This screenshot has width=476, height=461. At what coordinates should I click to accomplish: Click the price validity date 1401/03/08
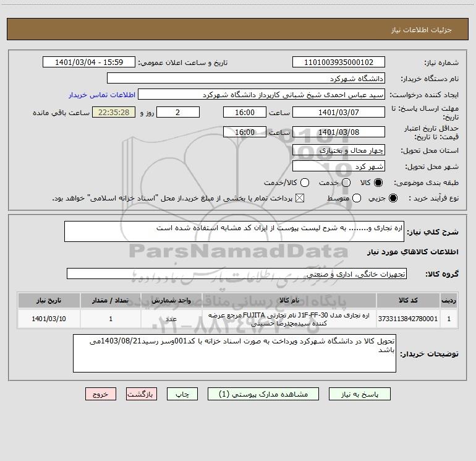(x=339, y=132)
